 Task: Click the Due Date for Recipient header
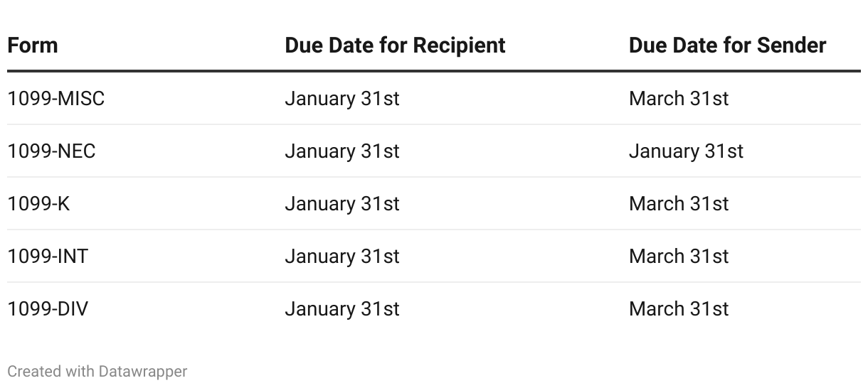click(395, 45)
